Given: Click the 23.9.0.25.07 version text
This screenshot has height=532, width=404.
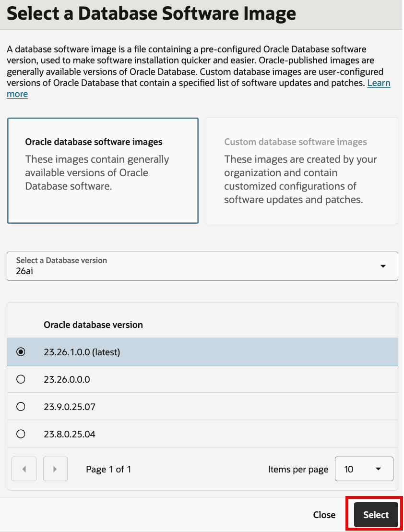Looking at the screenshot, I should [x=70, y=407].
